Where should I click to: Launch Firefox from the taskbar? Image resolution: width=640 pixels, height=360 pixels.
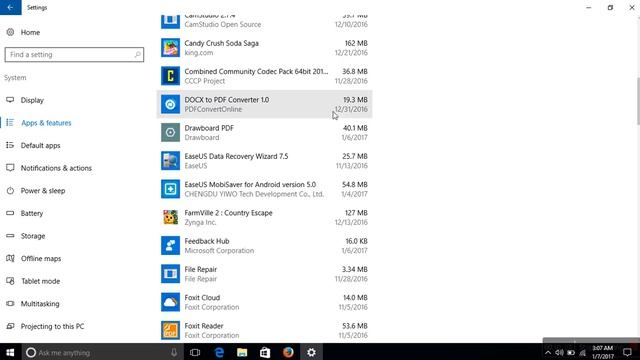pos(288,352)
